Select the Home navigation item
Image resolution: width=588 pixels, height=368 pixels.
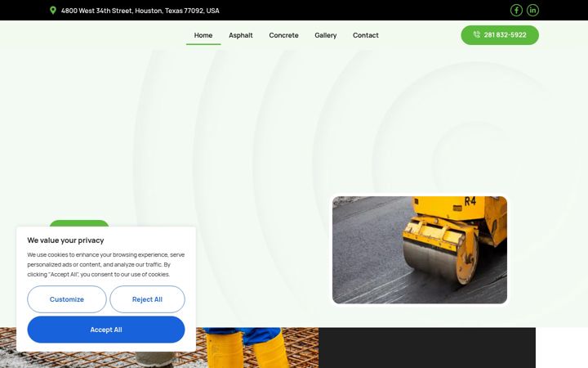click(x=203, y=35)
